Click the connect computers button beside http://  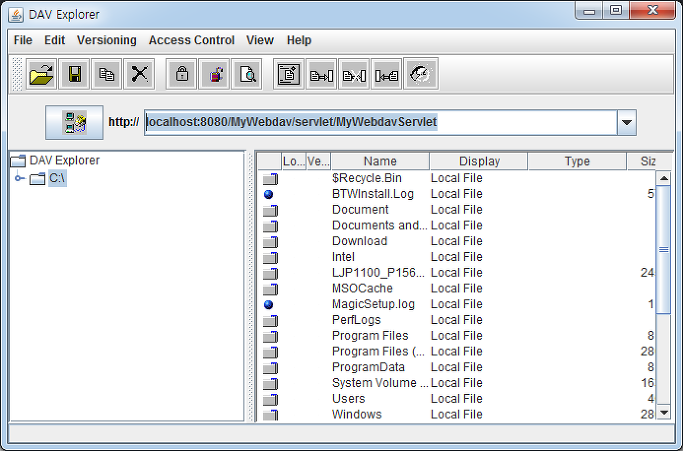[74, 122]
